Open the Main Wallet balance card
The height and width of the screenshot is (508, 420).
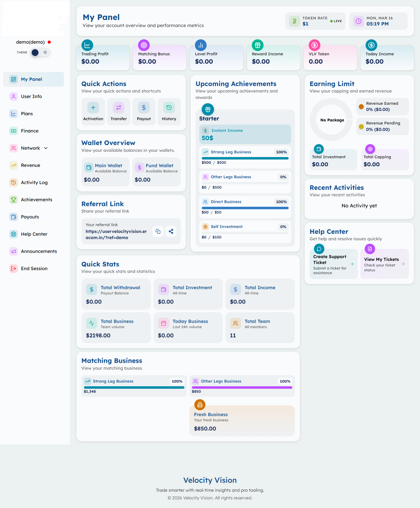[105, 172]
